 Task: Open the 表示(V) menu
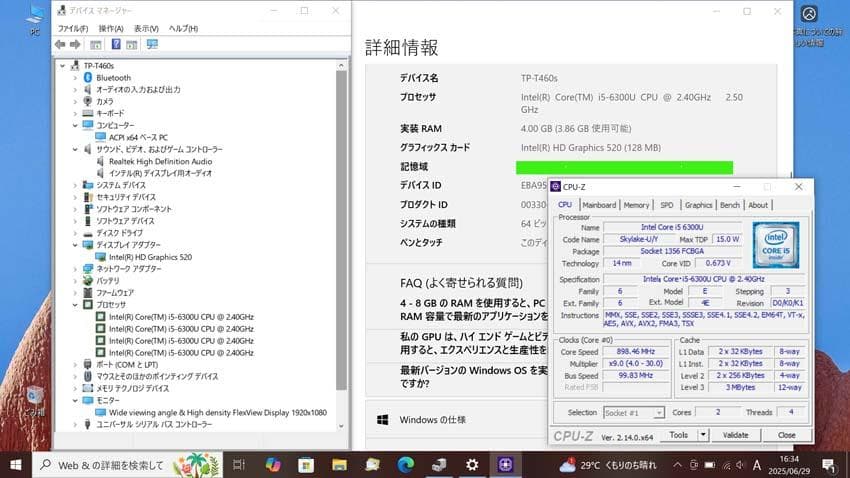146,28
